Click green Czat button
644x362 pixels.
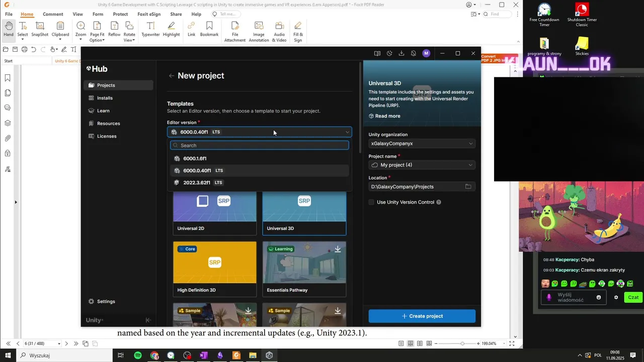click(633, 297)
